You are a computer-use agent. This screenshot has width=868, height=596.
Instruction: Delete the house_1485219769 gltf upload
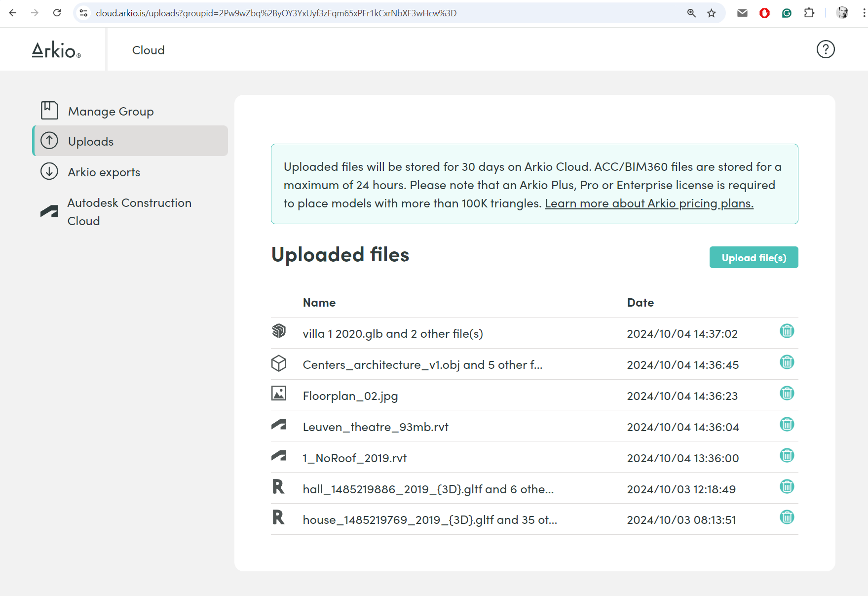tap(787, 517)
